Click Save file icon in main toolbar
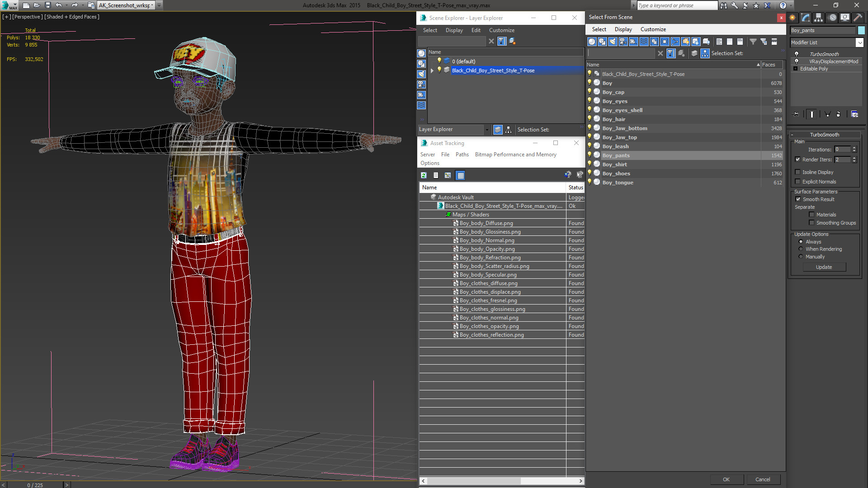The image size is (868, 488). 48,5
